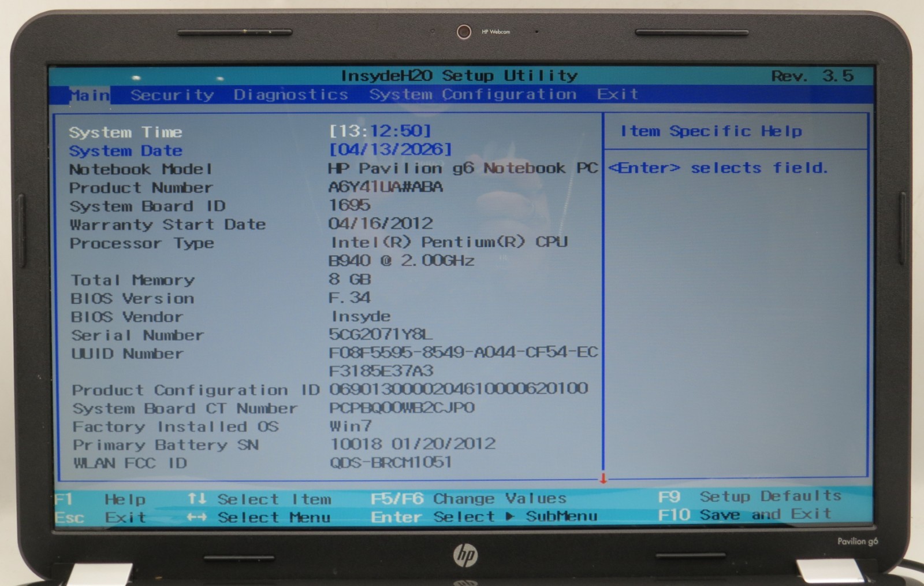
Task: Click 'Intel(R) Pentium(R) CPU' text
Action: [449, 242]
